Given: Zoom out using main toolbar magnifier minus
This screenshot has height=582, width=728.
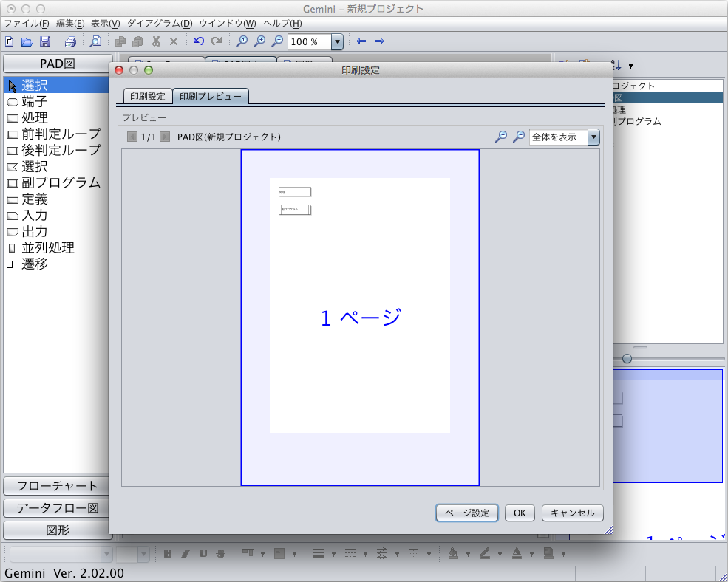Looking at the screenshot, I should (x=277, y=41).
